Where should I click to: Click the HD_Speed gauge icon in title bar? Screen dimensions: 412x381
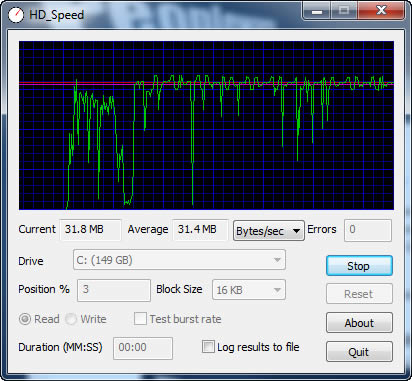tap(16, 15)
